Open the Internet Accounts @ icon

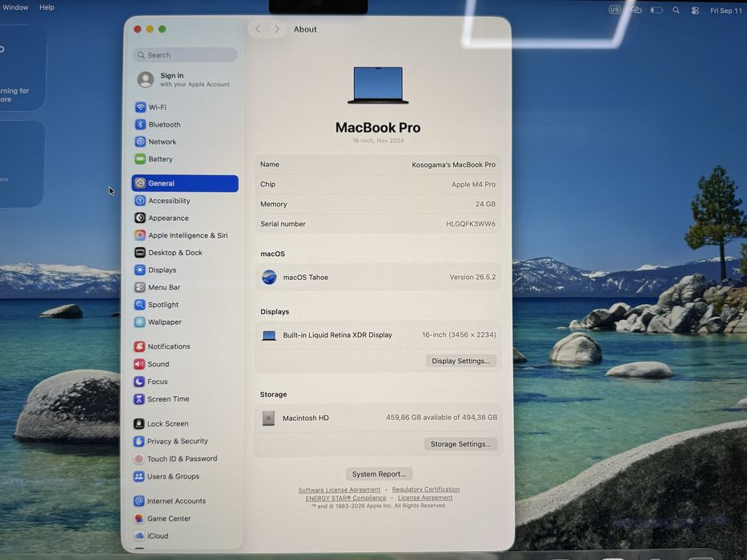click(139, 501)
